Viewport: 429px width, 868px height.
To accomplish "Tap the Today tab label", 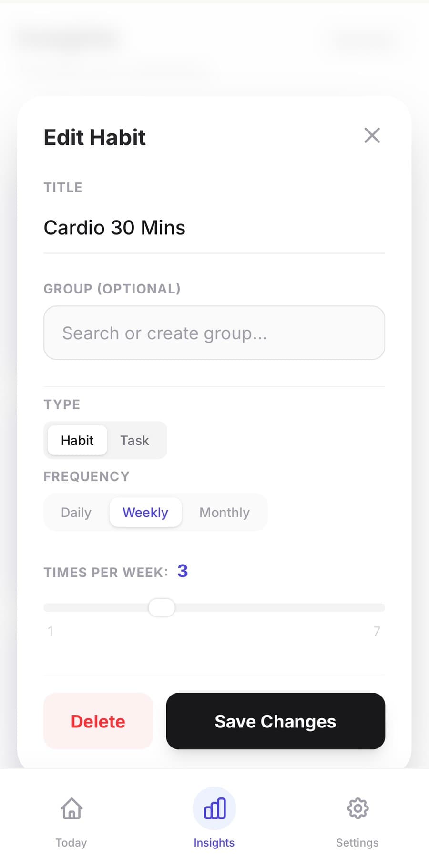I will 71,843.
